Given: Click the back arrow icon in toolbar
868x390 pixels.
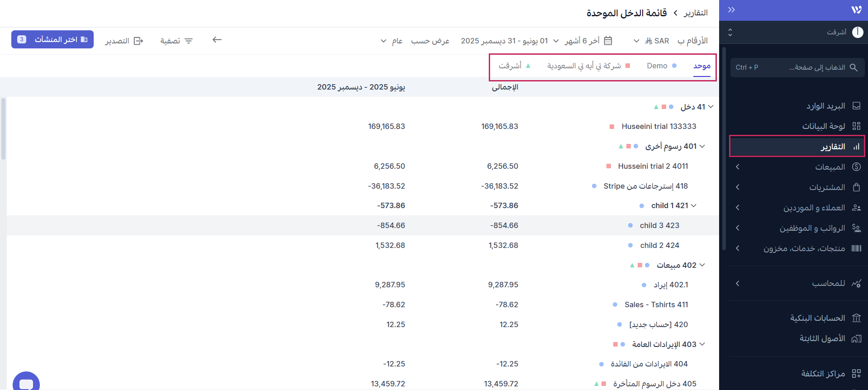Looking at the screenshot, I should [217, 40].
